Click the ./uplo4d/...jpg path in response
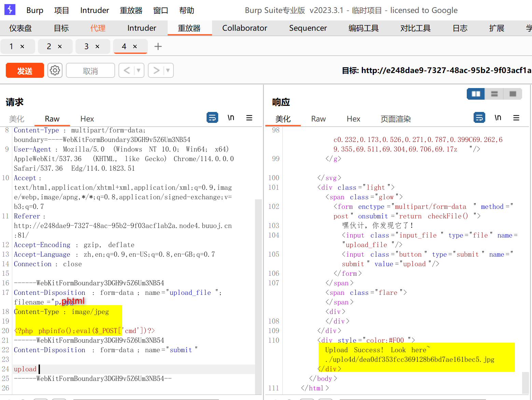 tap(410, 359)
